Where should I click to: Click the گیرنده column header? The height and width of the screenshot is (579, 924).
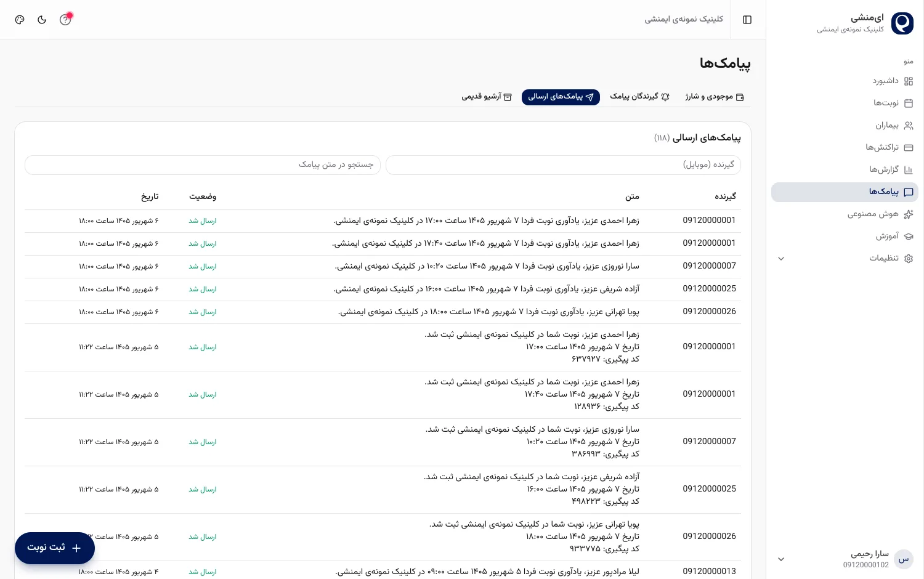point(725,196)
